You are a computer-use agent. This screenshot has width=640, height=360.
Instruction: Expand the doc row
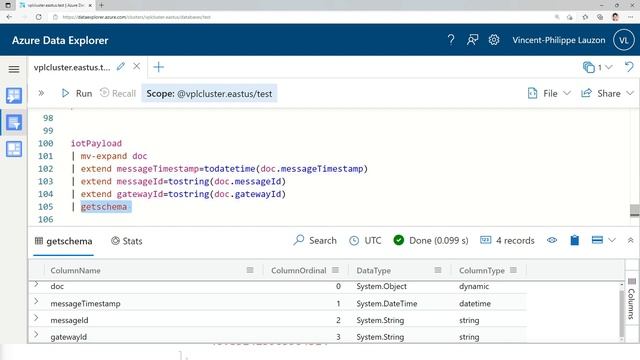click(36, 284)
